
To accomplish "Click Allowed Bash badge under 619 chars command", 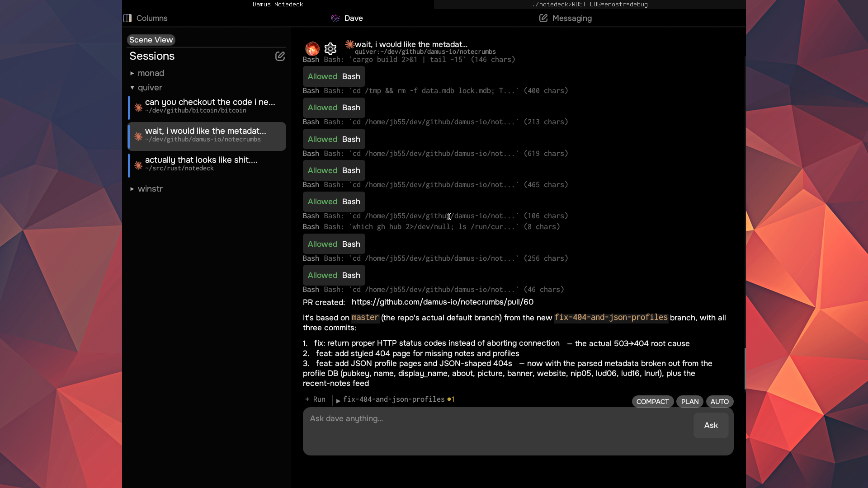I will pos(334,170).
